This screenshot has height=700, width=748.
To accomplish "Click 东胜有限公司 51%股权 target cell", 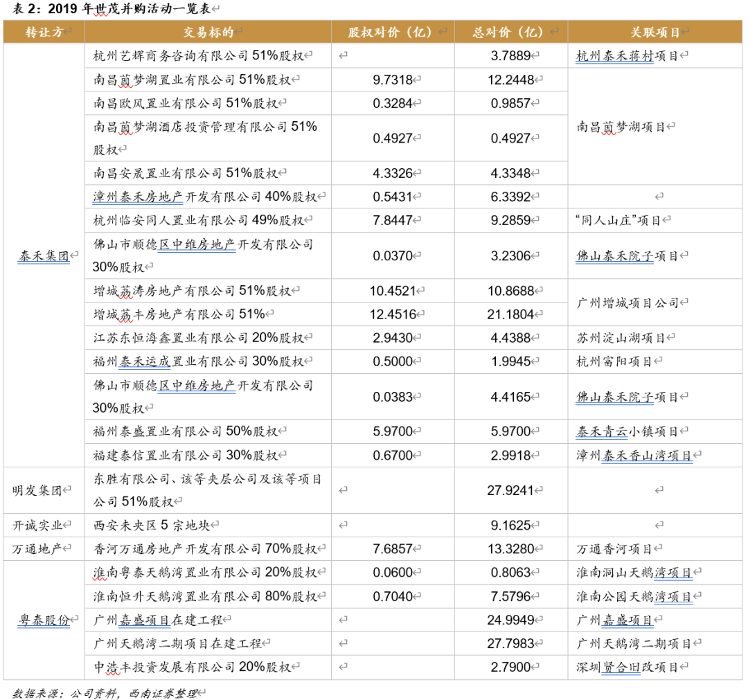I will [x=208, y=490].
